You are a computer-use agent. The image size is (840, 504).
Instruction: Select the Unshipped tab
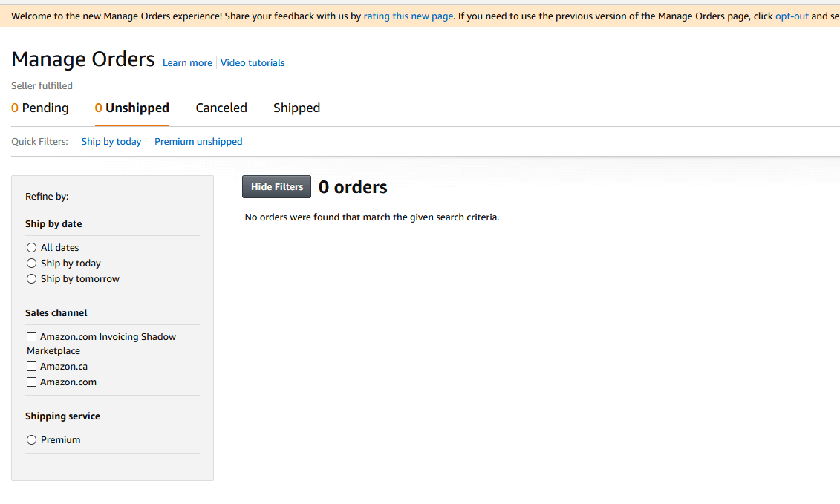click(x=131, y=108)
